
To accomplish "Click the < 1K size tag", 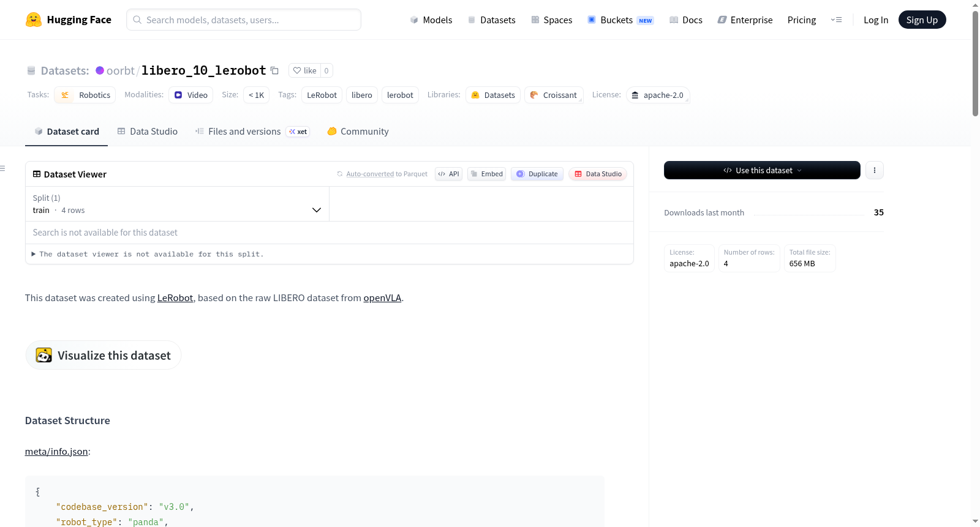I will tap(256, 95).
